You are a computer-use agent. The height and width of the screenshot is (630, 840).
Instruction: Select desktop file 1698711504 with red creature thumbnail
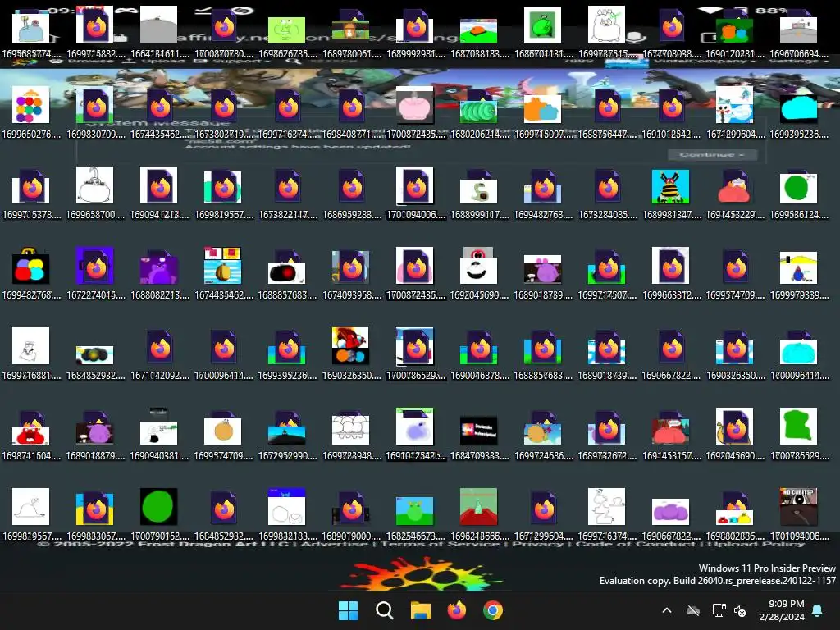pyautogui.click(x=31, y=435)
